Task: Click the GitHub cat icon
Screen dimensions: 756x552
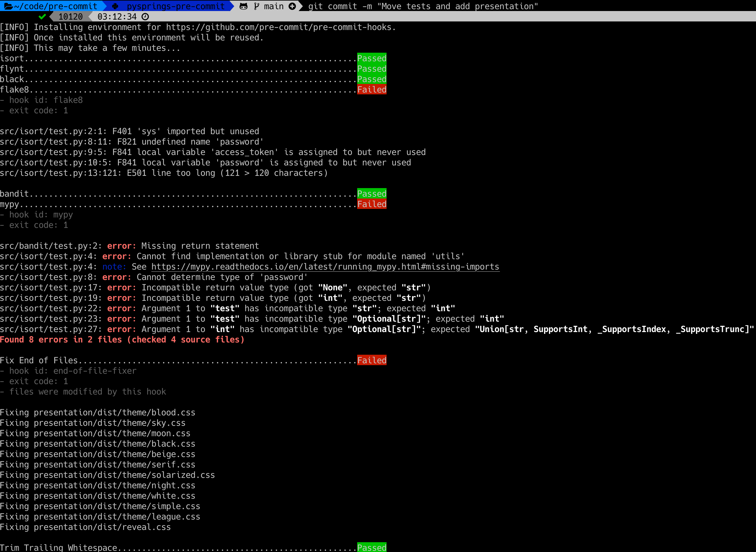Action: pyautogui.click(x=244, y=6)
